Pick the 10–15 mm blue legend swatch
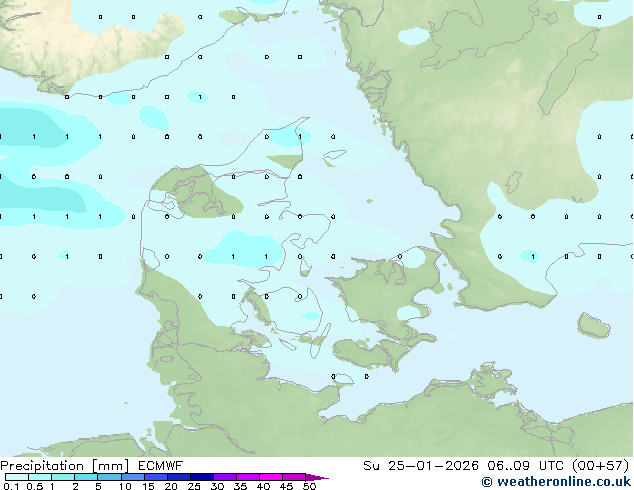The width and height of the screenshot is (634, 490). click(x=132, y=477)
